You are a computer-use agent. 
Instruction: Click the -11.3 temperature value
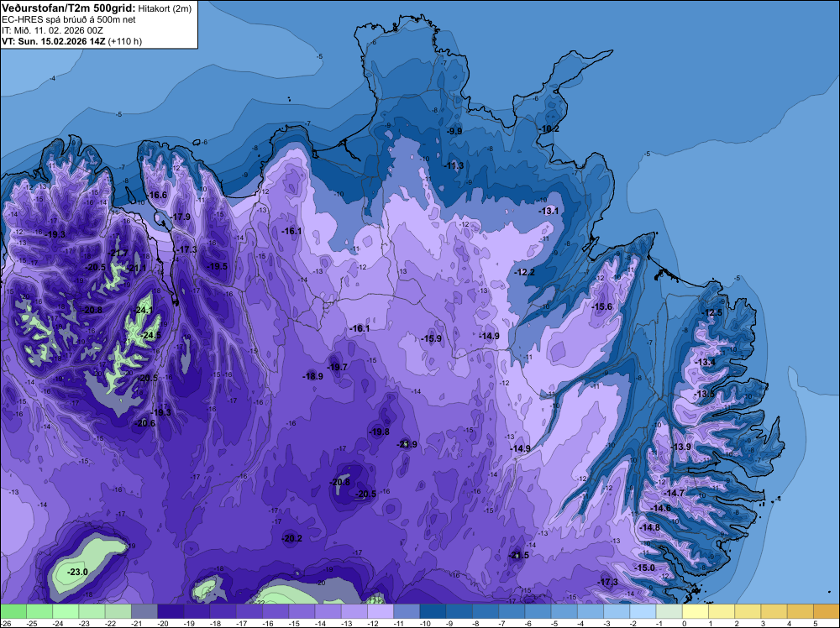[454, 165]
